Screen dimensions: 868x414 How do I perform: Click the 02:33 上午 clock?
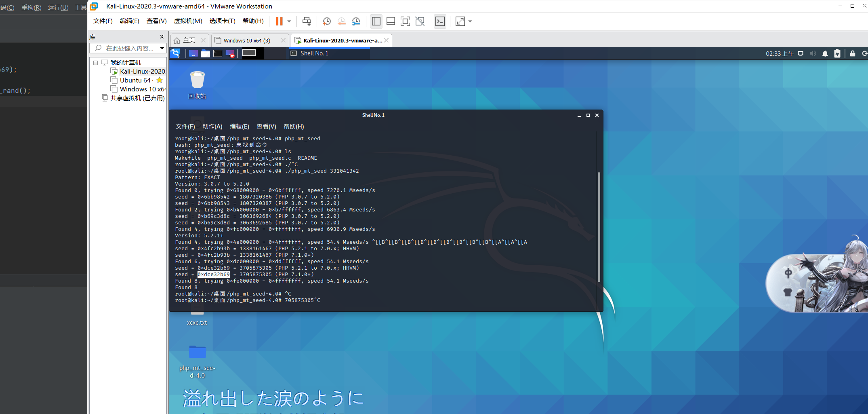pyautogui.click(x=780, y=53)
